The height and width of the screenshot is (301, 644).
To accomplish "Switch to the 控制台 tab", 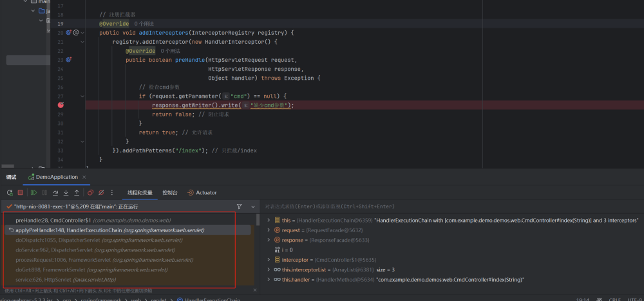I will click(x=169, y=193).
